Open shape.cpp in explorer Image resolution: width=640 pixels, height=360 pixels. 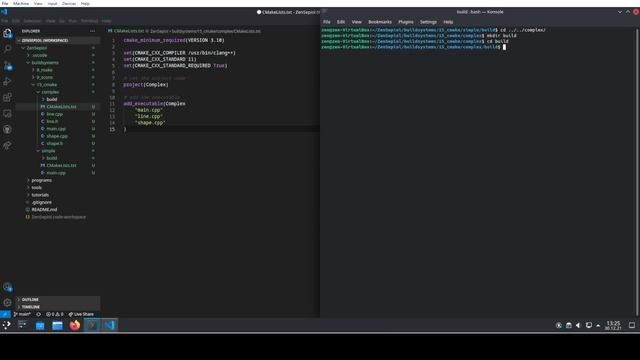click(x=58, y=136)
